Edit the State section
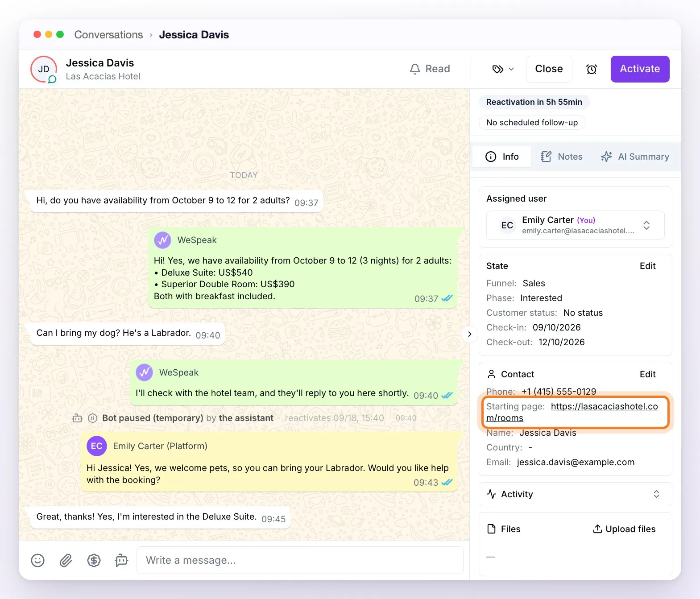700x599 pixels. point(647,266)
